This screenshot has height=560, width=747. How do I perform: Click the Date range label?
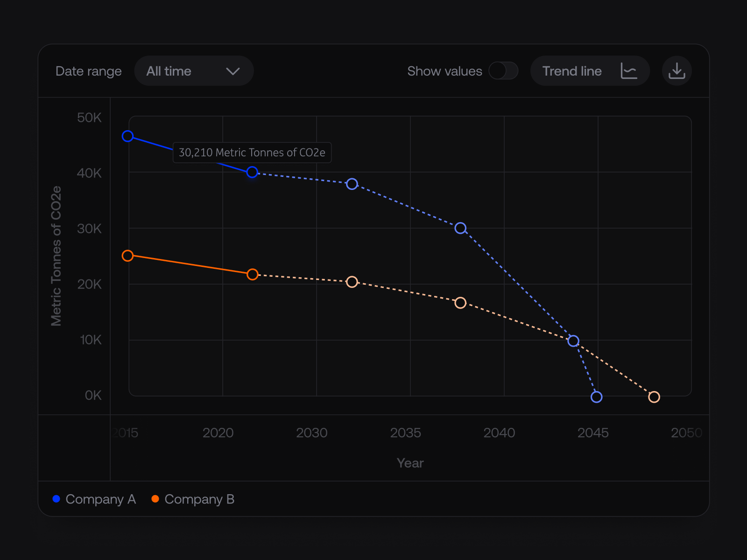pyautogui.click(x=88, y=71)
